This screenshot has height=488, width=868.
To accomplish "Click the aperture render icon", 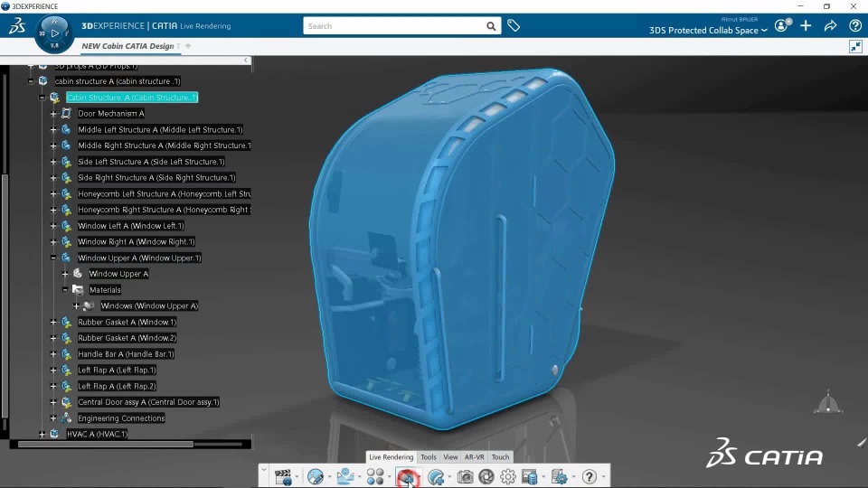I will tap(486, 476).
